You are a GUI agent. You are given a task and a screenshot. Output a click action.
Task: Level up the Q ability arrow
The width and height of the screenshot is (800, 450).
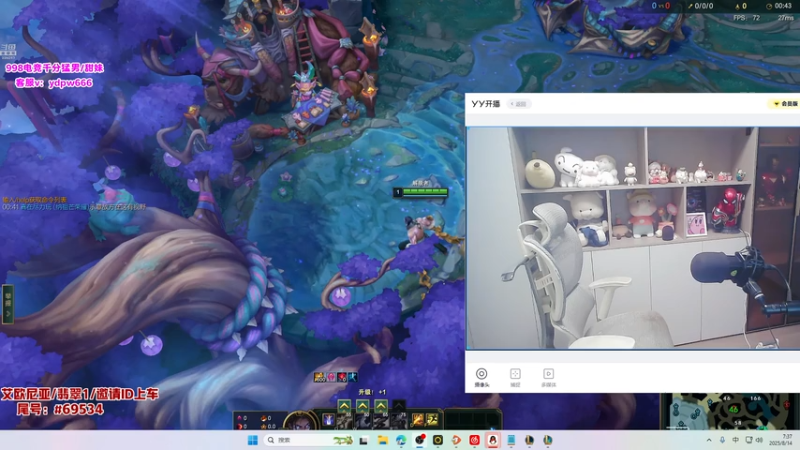coord(344,406)
